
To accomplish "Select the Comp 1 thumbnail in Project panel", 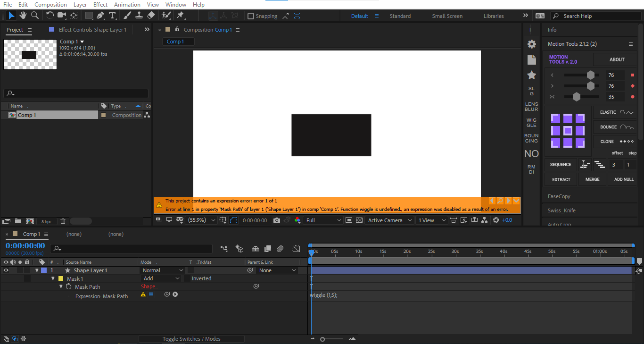I will (x=30, y=54).
